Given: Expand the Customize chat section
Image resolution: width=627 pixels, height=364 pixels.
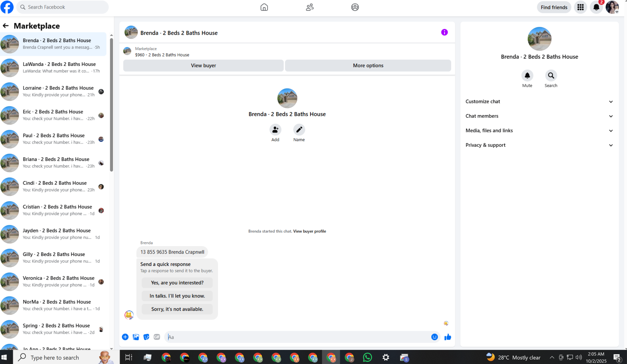Looking at the screenshot, I should coord(539,101).
